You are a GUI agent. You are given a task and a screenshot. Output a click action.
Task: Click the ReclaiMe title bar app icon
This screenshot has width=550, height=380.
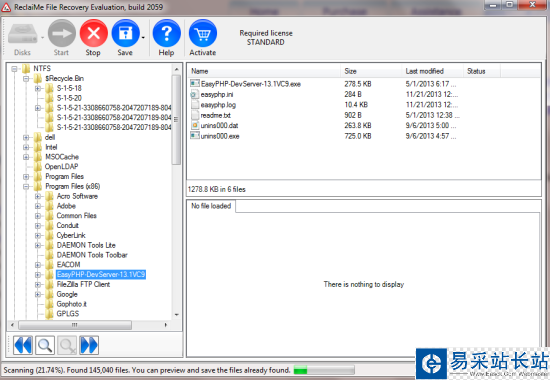(x=6, y=7)
